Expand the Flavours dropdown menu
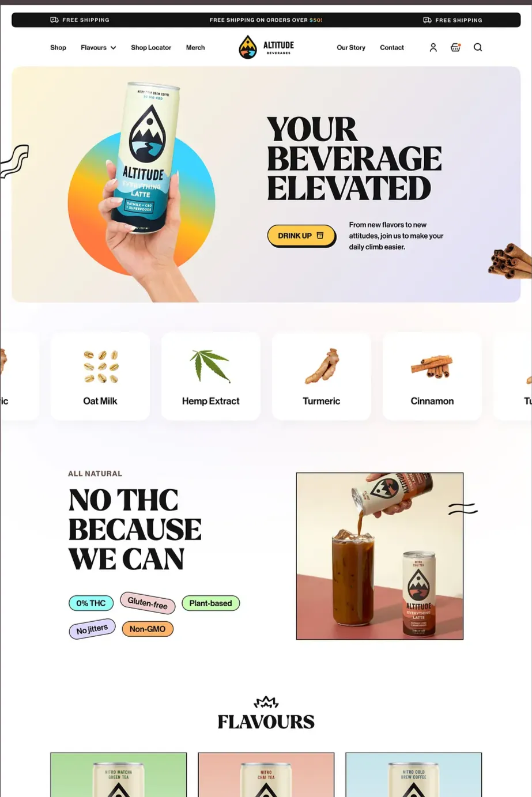This screenshot has height=797, width=532. [98, 47]
